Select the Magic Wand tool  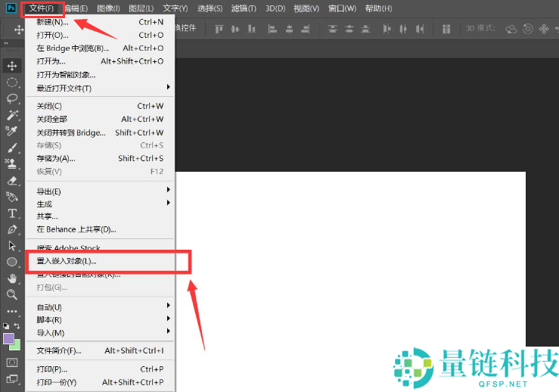[x=12, y=115]
